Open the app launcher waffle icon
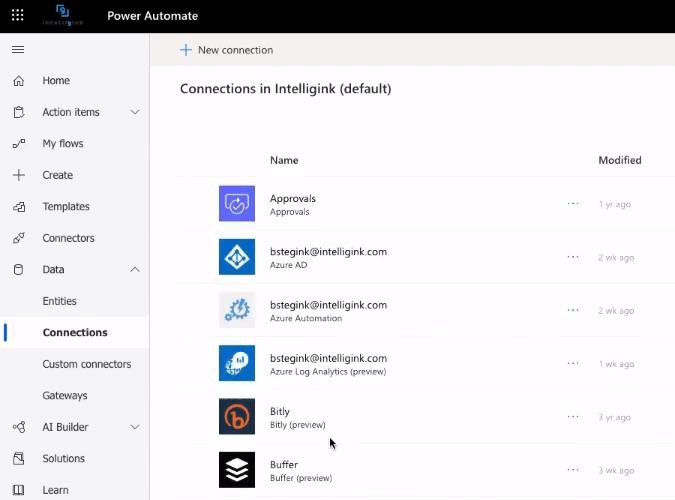The width and height of the screenshot is (675, 500). [x=18, y=16]
